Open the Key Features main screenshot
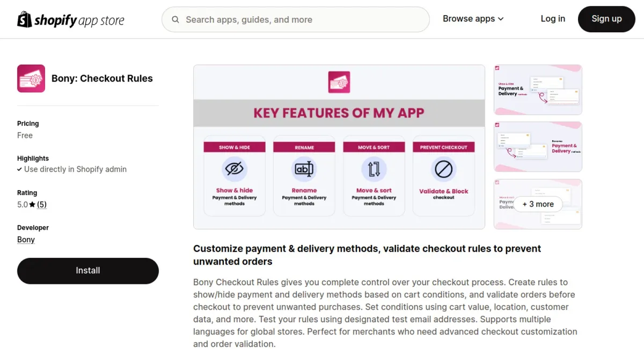Image resolution: width=644 pixels, height=349 pixels. (339, 147)
